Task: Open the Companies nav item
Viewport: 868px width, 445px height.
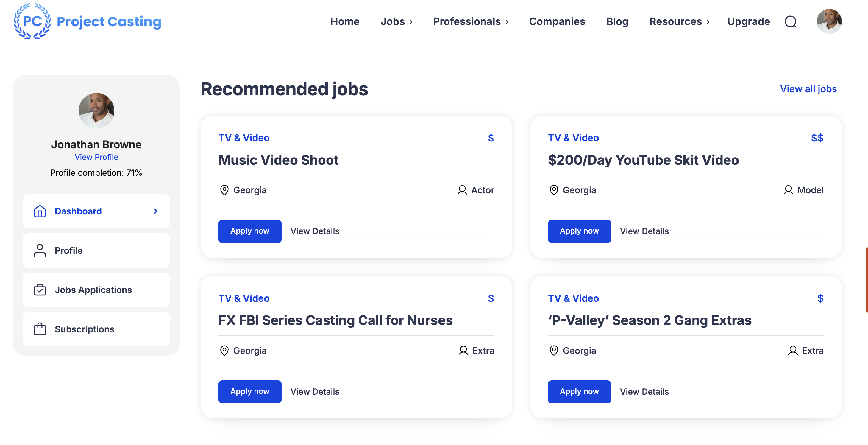Action: point(557,21)
